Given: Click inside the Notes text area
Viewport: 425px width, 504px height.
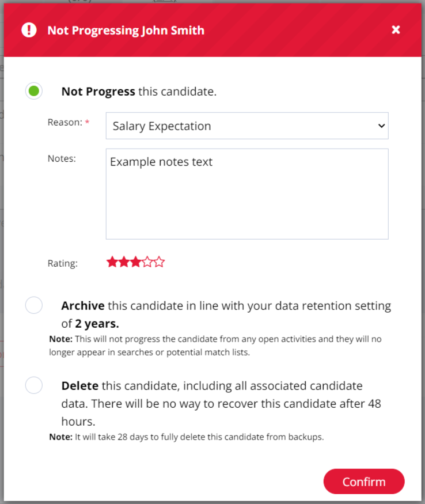Looking at the screenshot, I should tap(246, 193).
